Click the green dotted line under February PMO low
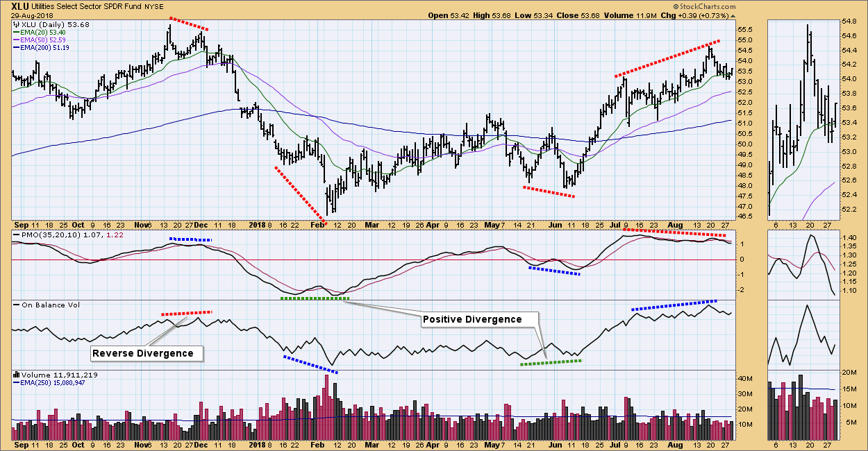The image size is (868, 451). click(315, 298)
